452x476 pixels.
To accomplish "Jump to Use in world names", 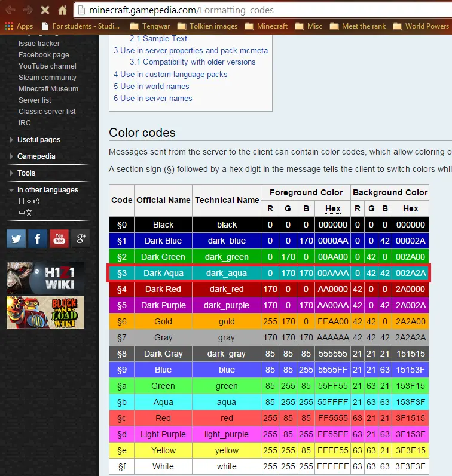I will [x=151, y=86].
